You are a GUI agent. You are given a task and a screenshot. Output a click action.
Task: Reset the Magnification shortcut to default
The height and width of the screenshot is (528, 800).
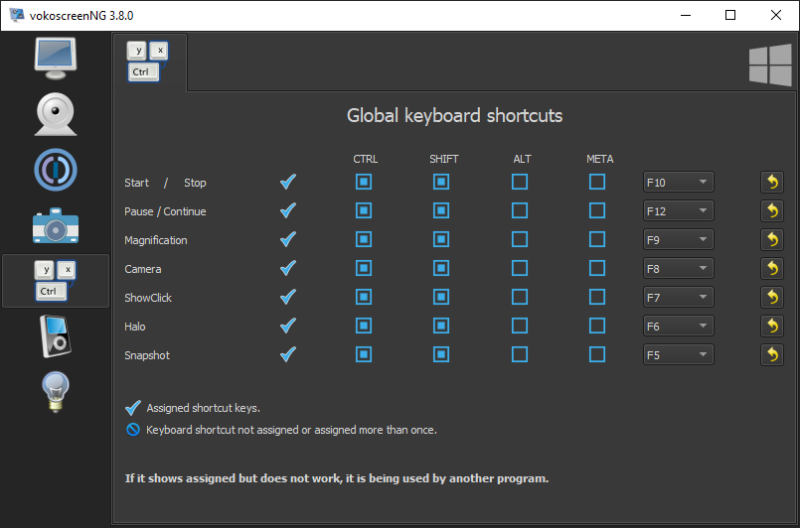[772, 239]
